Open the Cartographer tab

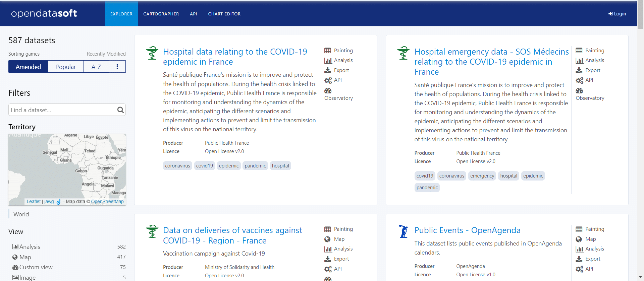coord(161,14)
